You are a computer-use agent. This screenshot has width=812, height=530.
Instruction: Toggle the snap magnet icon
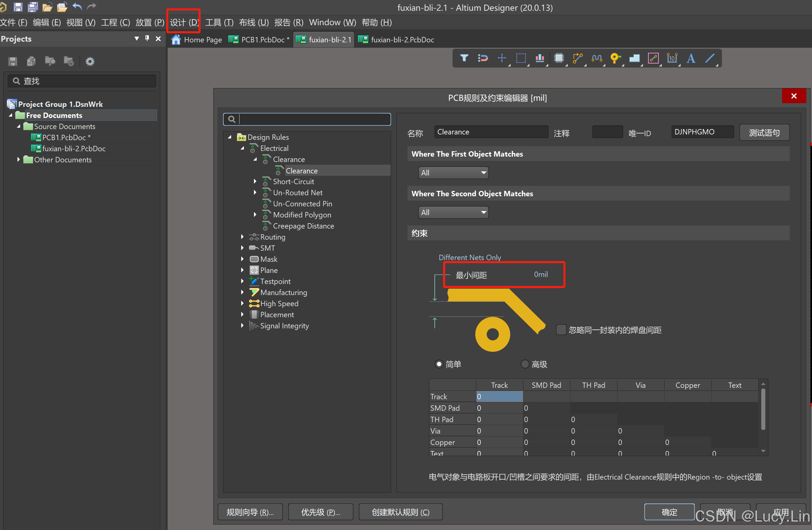point(483,58)
